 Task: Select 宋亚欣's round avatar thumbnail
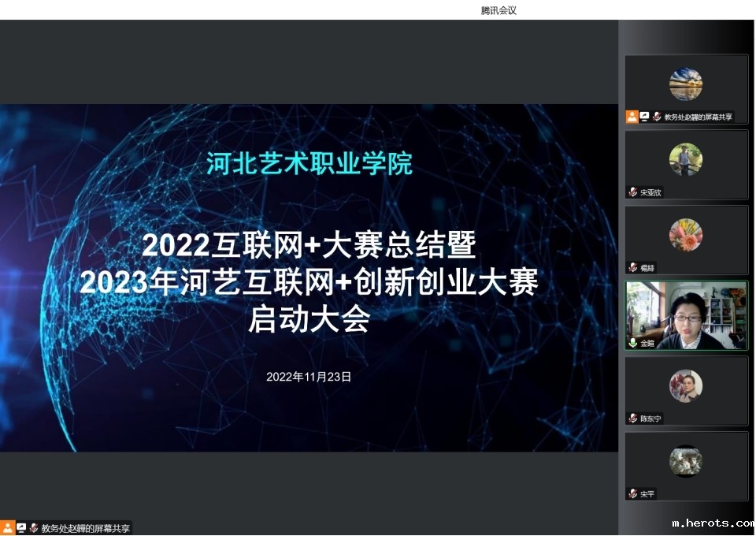[685, 159]
